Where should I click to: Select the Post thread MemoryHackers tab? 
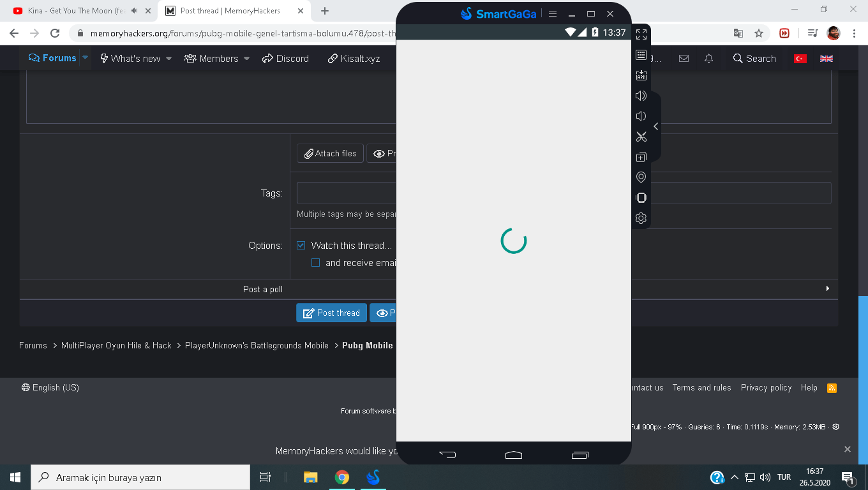[229, 11]
